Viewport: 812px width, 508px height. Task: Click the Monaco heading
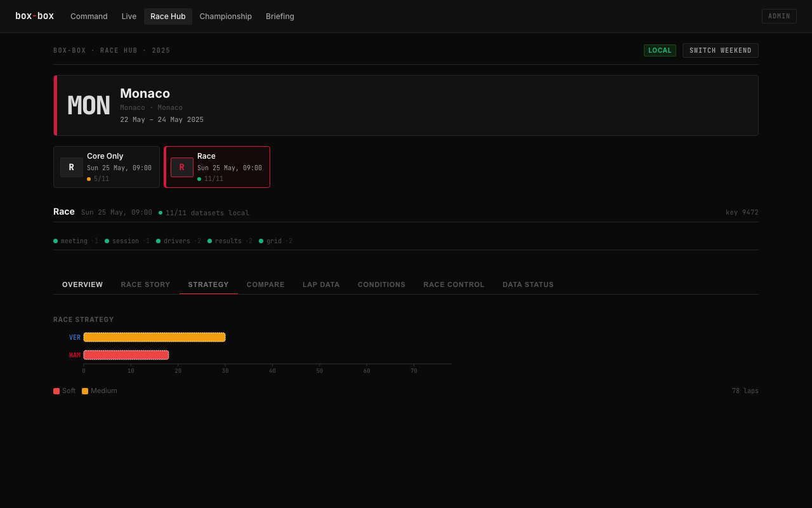[x=145, y=93]
